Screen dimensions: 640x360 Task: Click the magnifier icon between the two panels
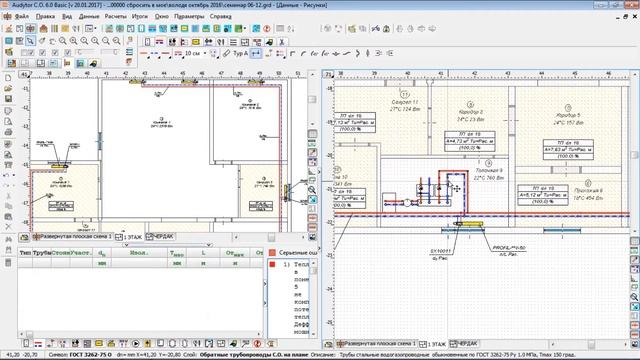(x=312, y=190)
